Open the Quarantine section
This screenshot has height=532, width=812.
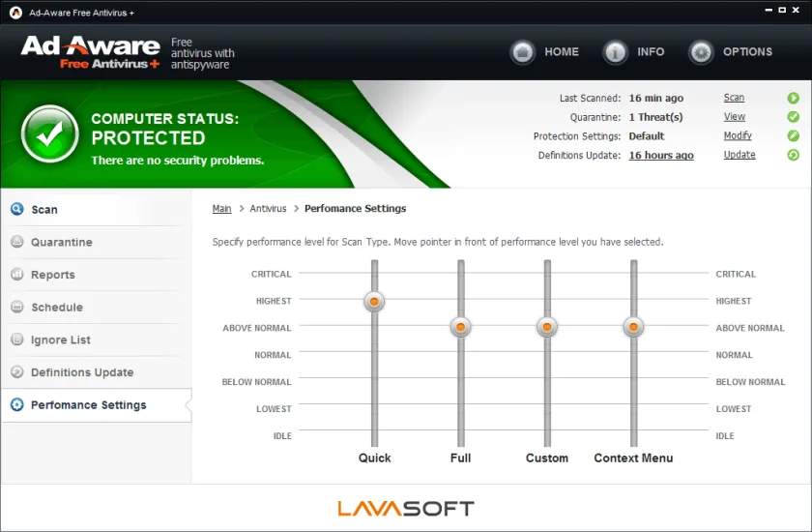pos(97,242)
